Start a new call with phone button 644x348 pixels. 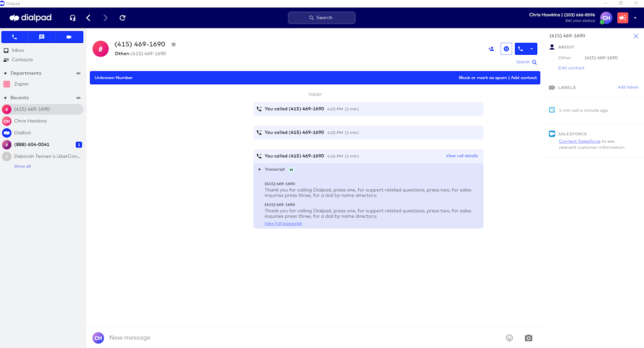tap(15, 37)
